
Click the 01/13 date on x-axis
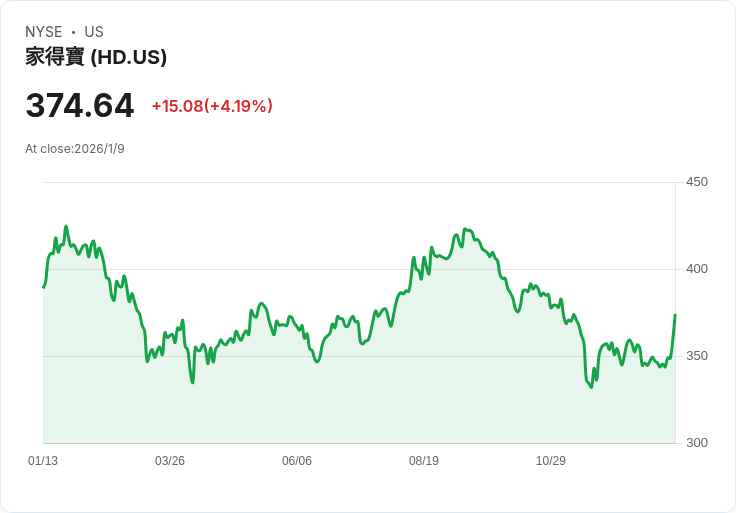[x=43, y=461]
